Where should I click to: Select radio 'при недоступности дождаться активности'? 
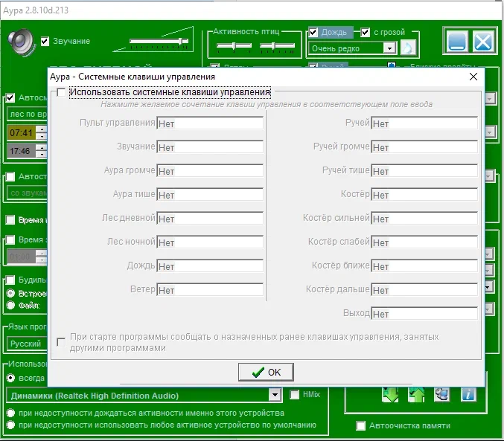(11, 413)
